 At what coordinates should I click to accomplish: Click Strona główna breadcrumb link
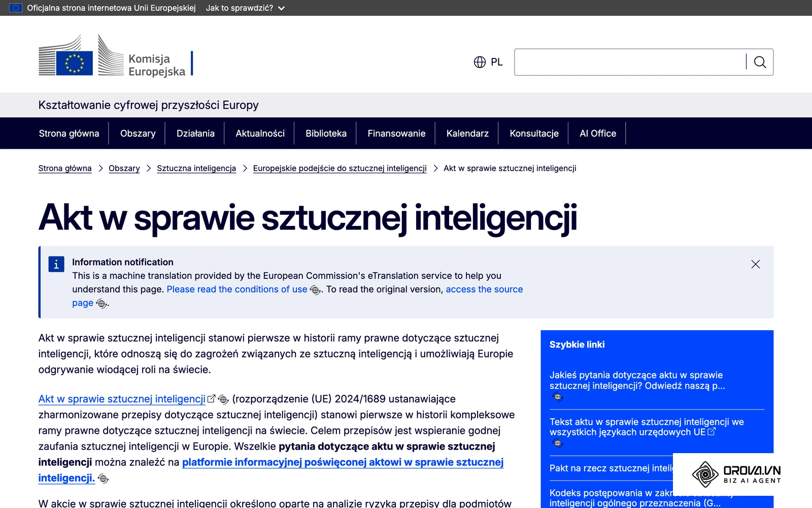click(x=65, y=168)
